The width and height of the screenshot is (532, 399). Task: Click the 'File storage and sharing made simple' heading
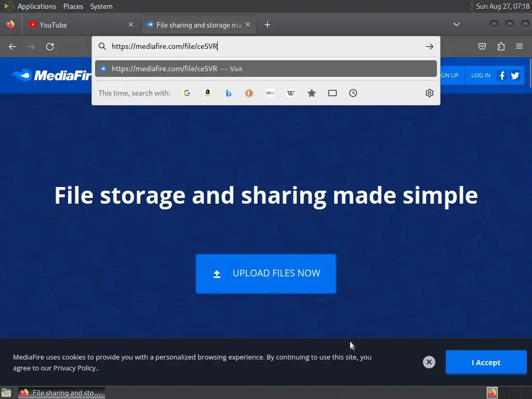[x=266, y=196]
